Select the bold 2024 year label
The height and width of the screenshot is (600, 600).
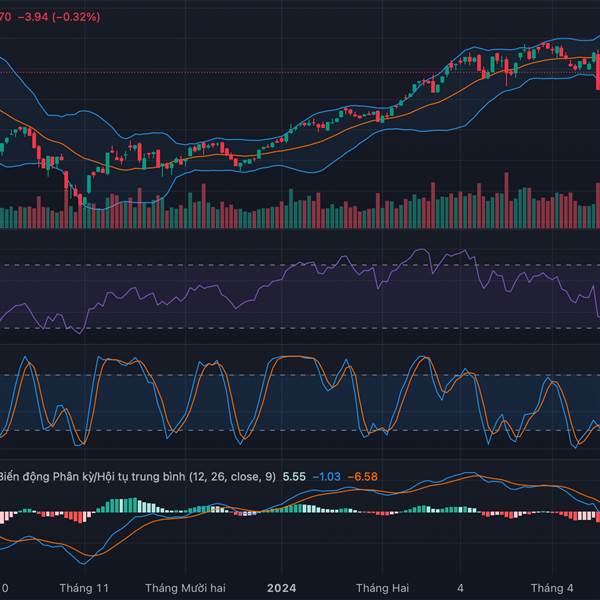[282, 588]
